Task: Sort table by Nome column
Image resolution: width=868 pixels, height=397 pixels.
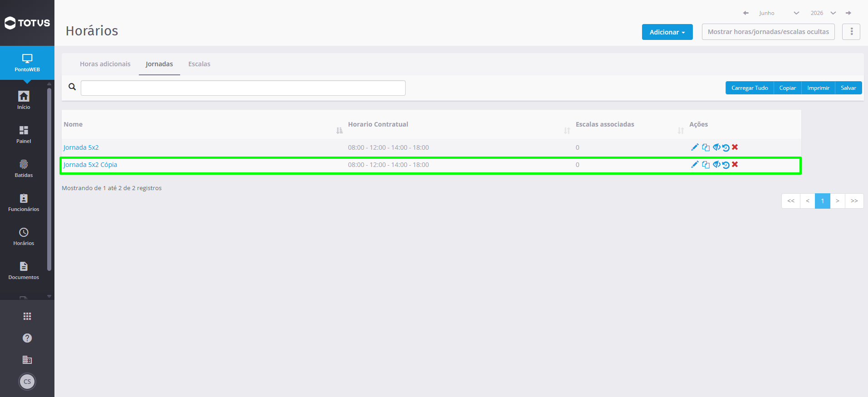Action: tap(339, 131)
